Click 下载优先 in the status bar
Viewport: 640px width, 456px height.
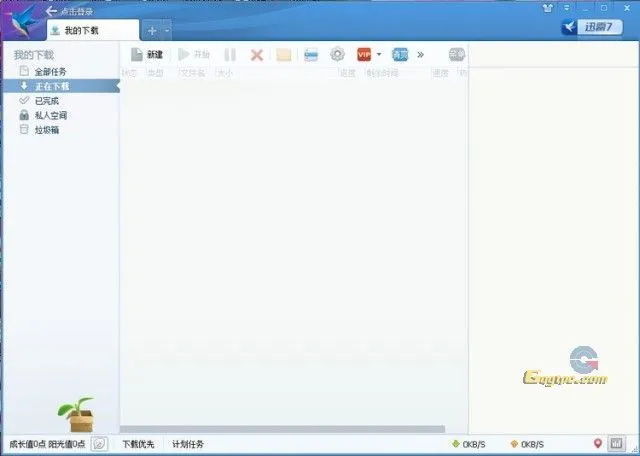138,444
